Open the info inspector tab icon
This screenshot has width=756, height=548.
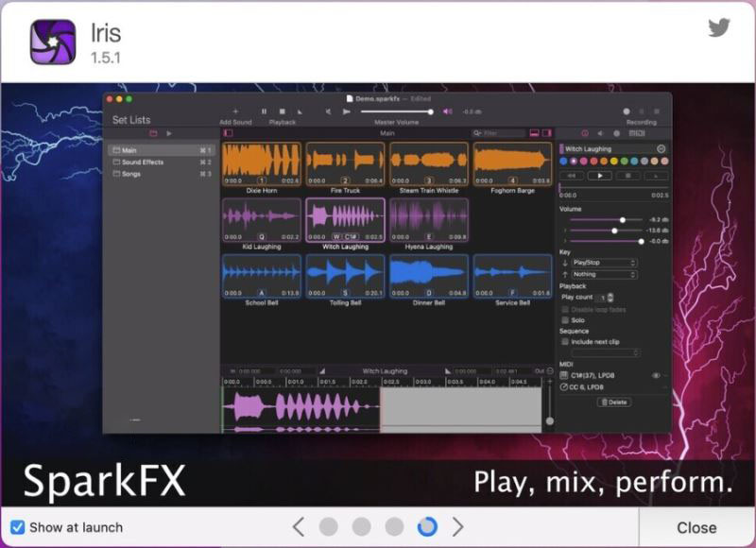(585, 133)
